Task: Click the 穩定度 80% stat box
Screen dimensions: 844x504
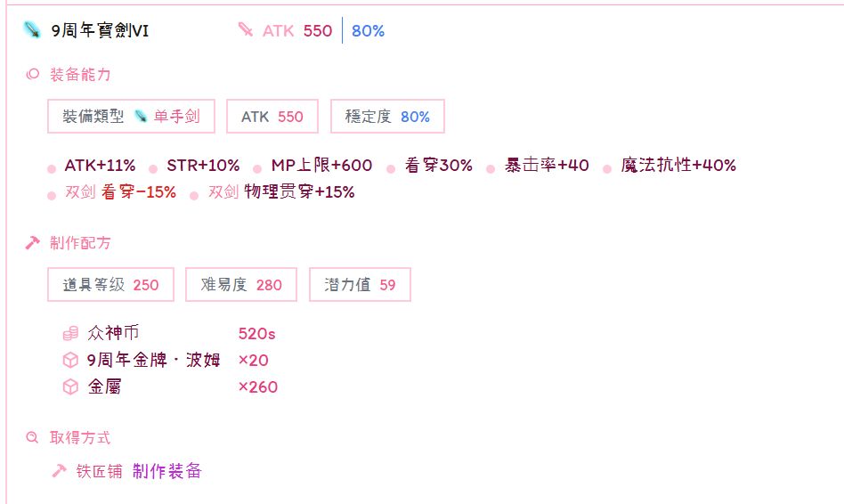Action: 387,117
